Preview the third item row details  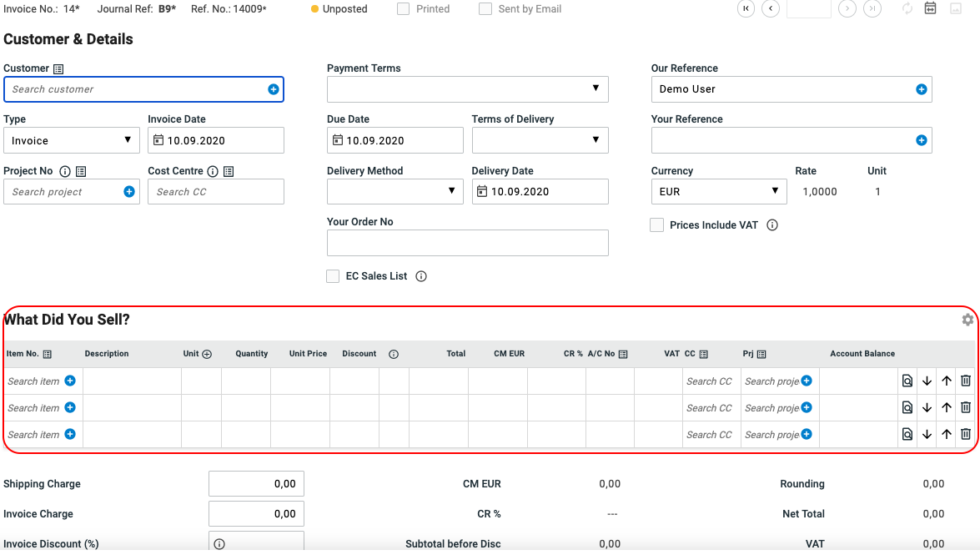pyautogui.click(x=907, y=435)
